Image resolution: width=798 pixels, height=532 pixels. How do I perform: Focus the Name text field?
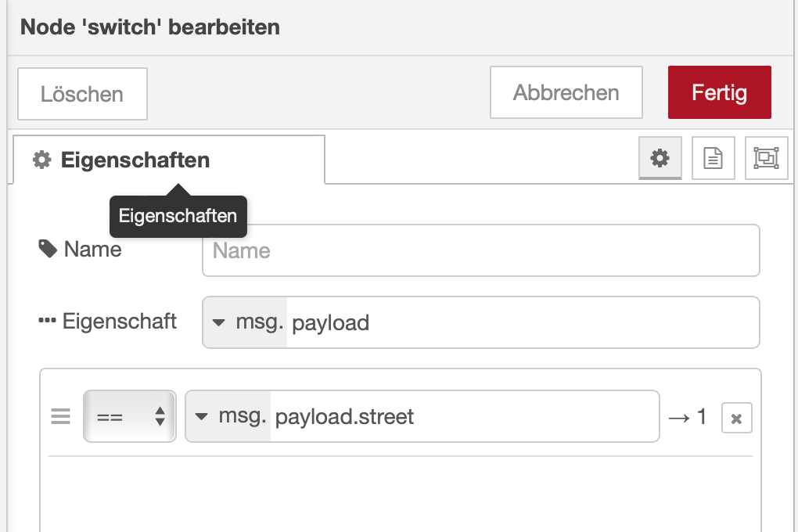[480, 250]
